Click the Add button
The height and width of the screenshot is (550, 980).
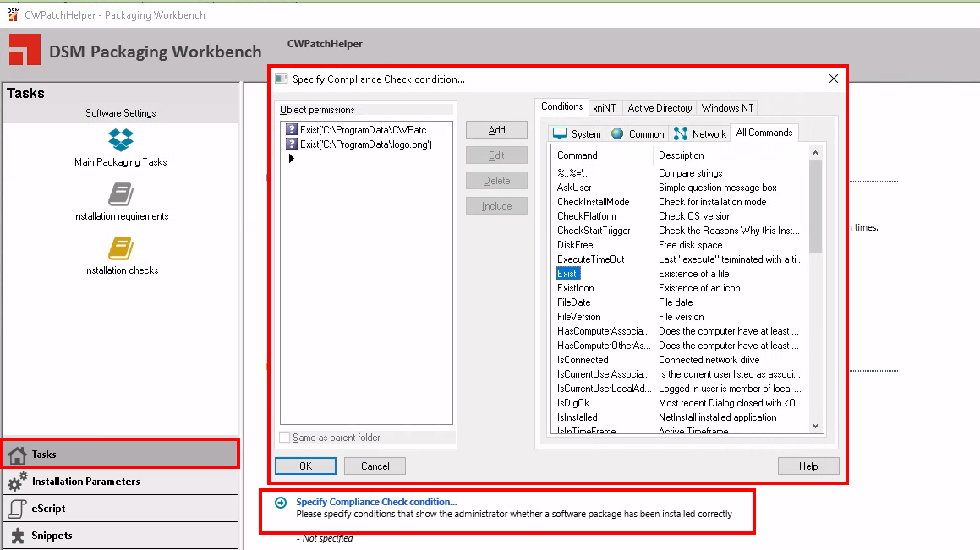(x=497, y=130)
